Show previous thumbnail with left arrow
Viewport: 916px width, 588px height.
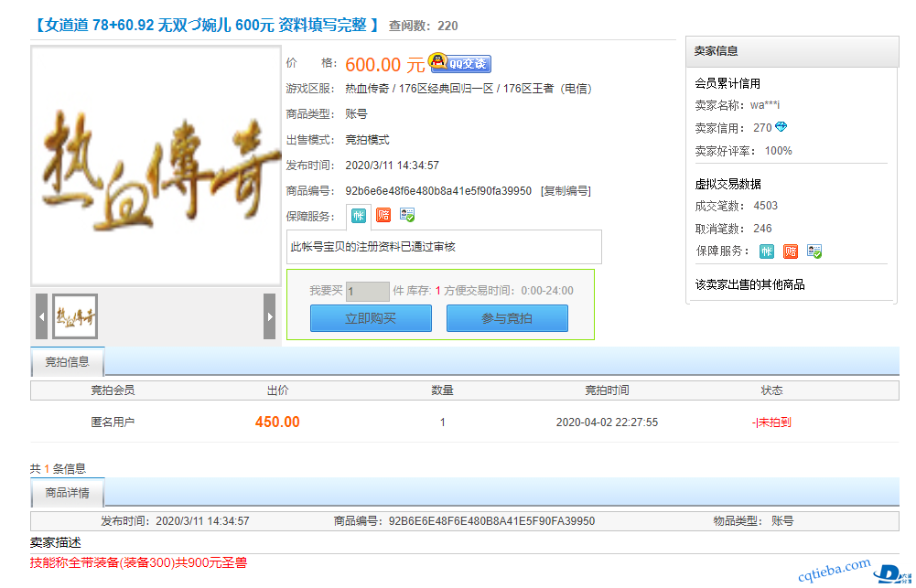(x=41, y=316)
